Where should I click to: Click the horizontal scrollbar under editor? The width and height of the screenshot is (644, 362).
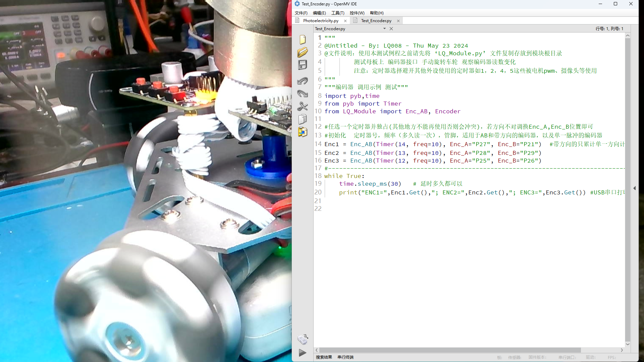tap(449, 350)
